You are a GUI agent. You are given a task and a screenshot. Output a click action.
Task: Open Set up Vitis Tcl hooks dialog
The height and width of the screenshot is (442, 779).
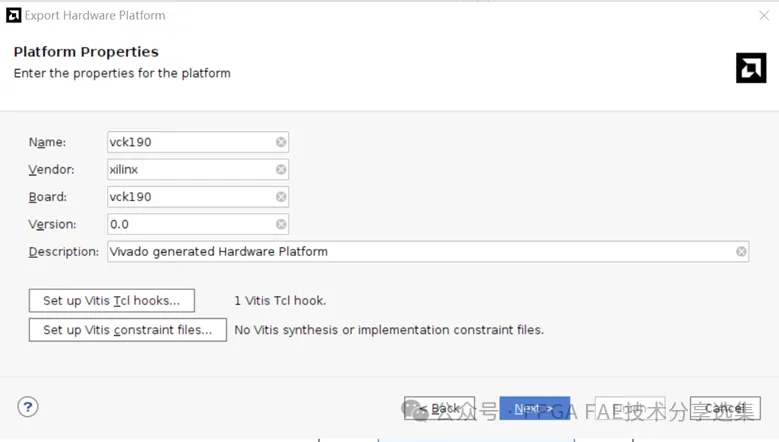112,300
